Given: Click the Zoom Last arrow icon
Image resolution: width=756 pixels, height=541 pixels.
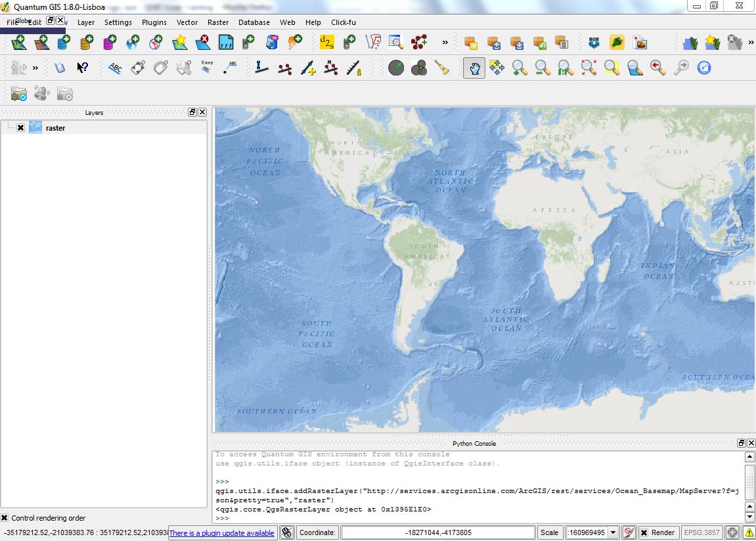Looking at the screenshot, I should (657, 68).
